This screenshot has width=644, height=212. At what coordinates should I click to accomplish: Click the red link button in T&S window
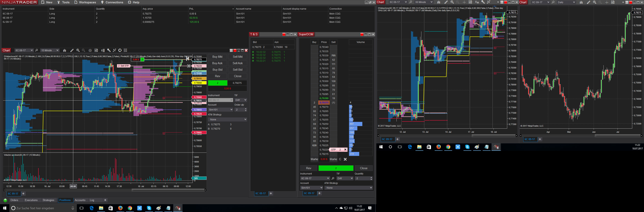[x=284, y=34]
